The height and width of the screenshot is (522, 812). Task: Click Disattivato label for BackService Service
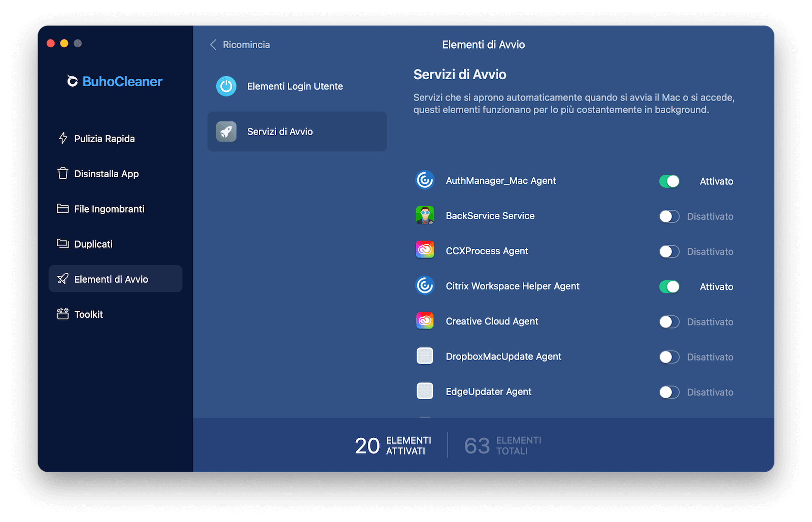pos(710,216)
